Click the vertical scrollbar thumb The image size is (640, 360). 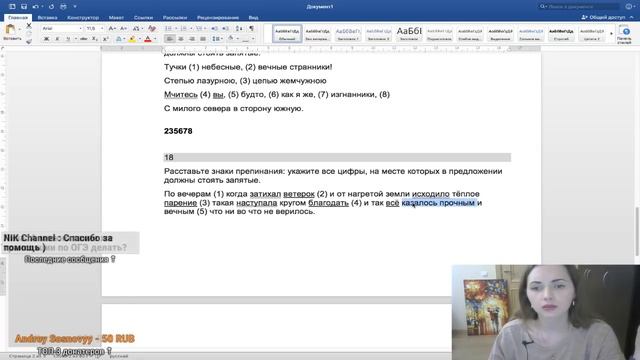click(637, 231)
